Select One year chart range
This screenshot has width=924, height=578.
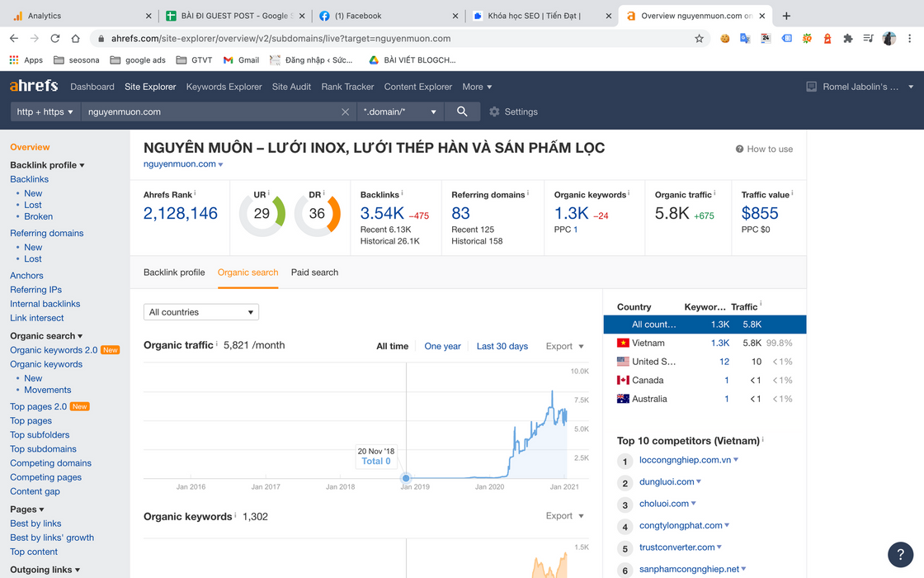[442, 346]
